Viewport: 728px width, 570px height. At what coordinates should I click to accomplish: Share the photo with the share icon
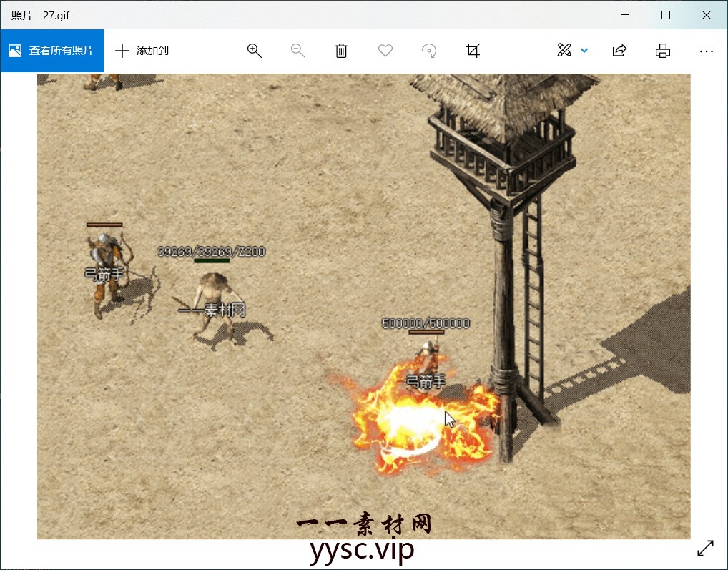[619, 51]
